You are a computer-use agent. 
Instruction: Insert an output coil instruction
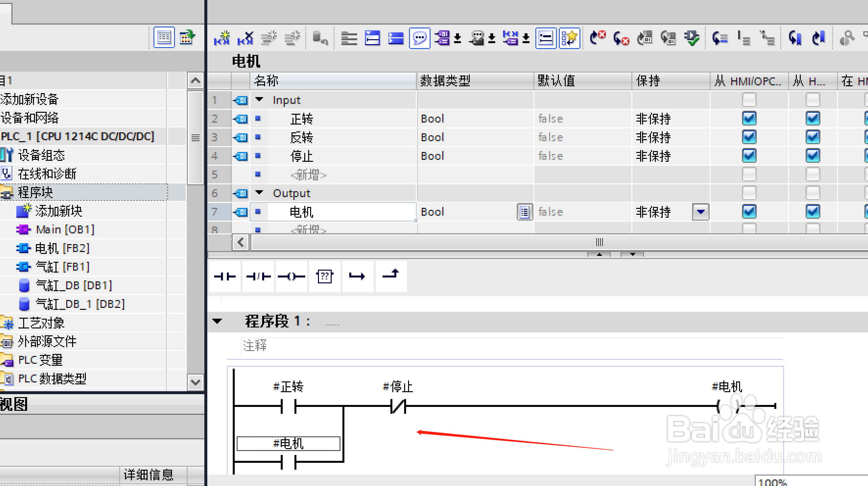(x=291, y=277)
